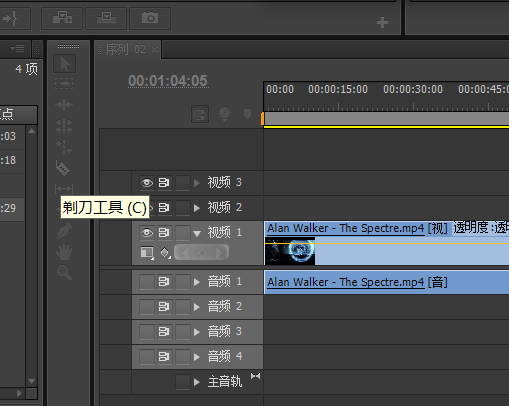Viewport: 509px width, 406px height.
Task: Select the Selection arrow tool
Action: 65,64
